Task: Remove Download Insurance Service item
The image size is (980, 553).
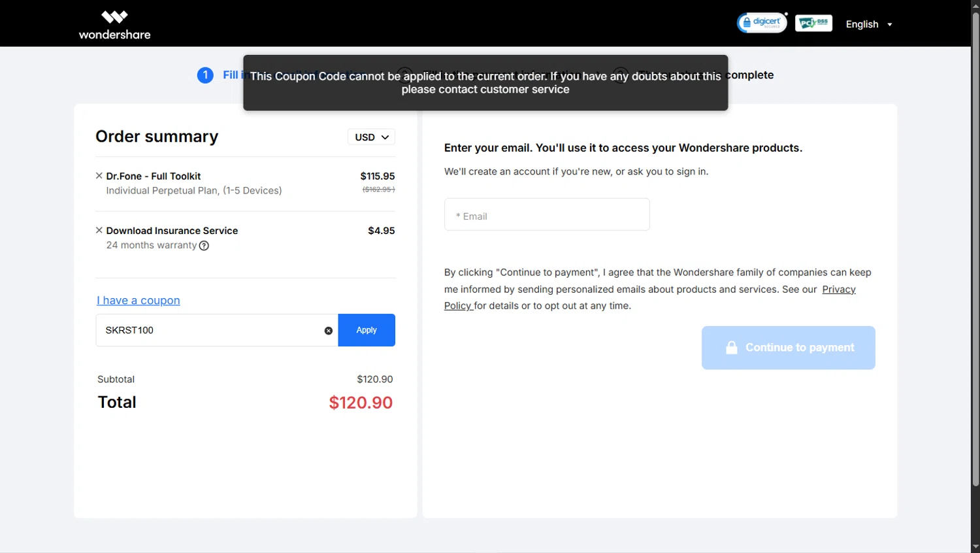Action: (99, 230)
